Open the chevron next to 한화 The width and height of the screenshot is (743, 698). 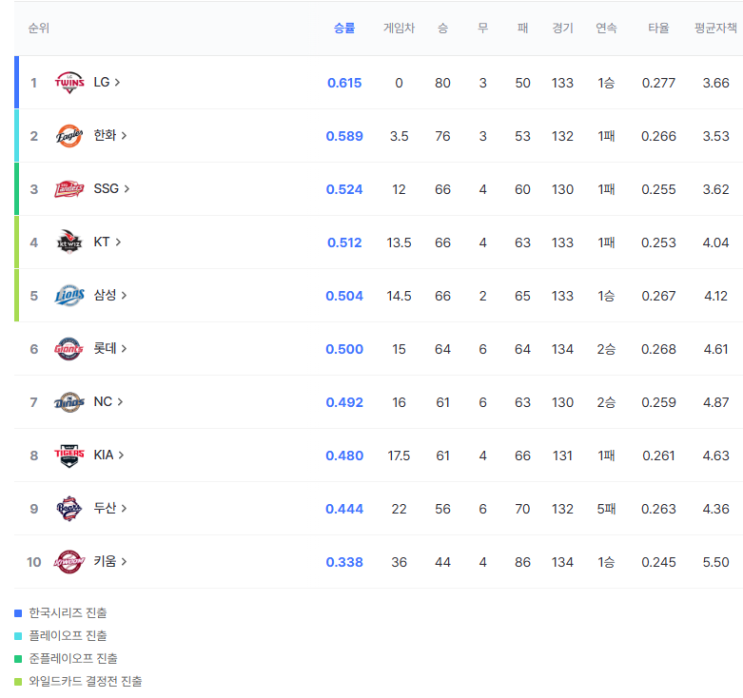124,136
